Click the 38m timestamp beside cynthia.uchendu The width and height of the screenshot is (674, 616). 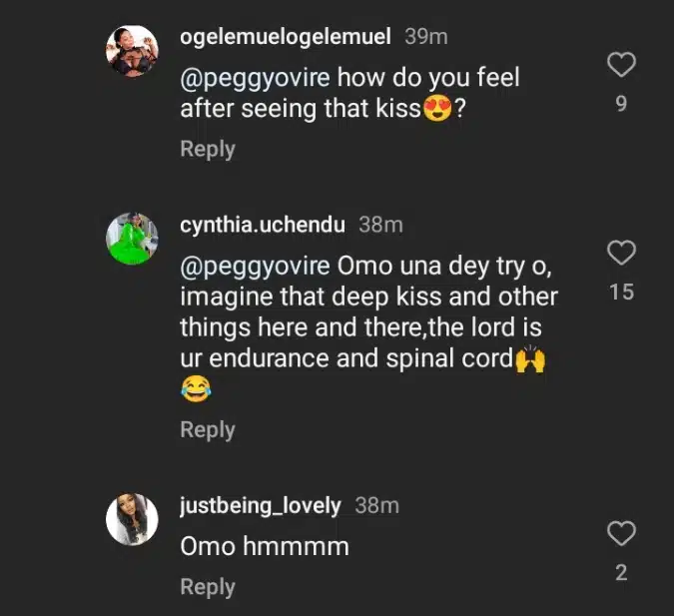coord(380,225)
